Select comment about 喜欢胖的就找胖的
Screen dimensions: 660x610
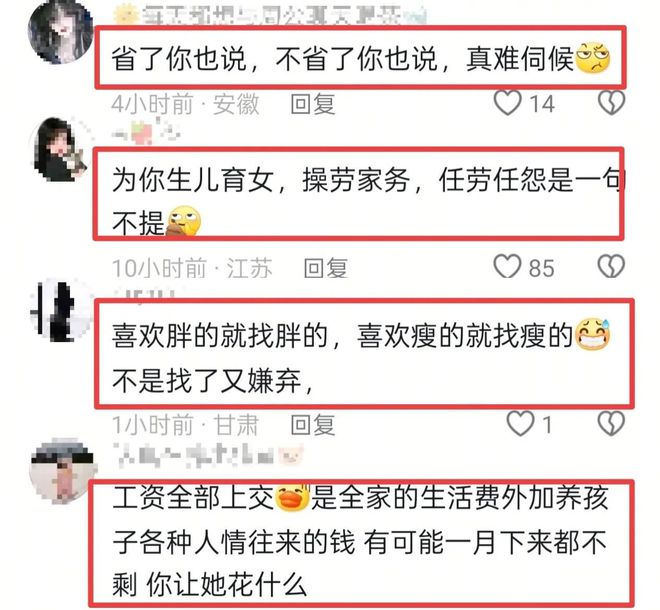point(365,354)
